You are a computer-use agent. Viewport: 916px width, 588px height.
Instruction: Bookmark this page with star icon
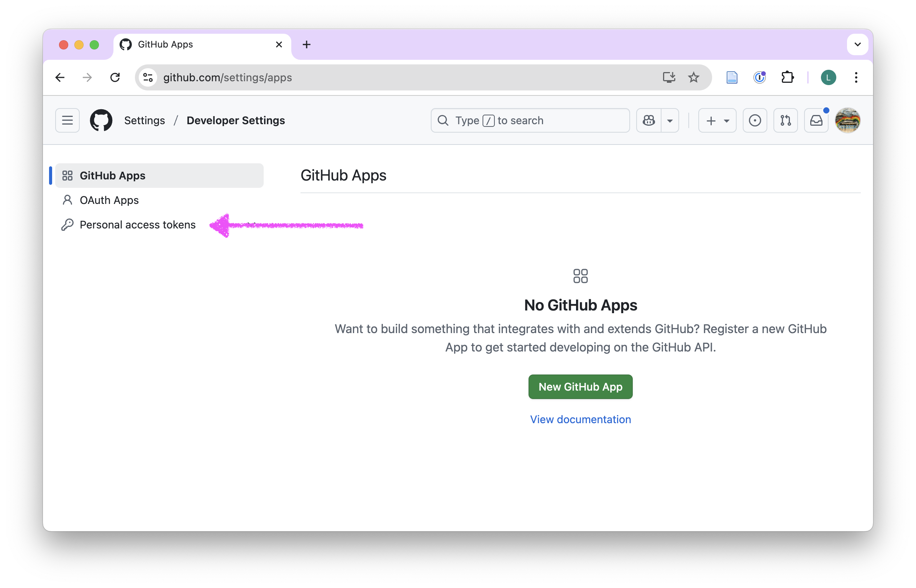(x=693, y=77)
